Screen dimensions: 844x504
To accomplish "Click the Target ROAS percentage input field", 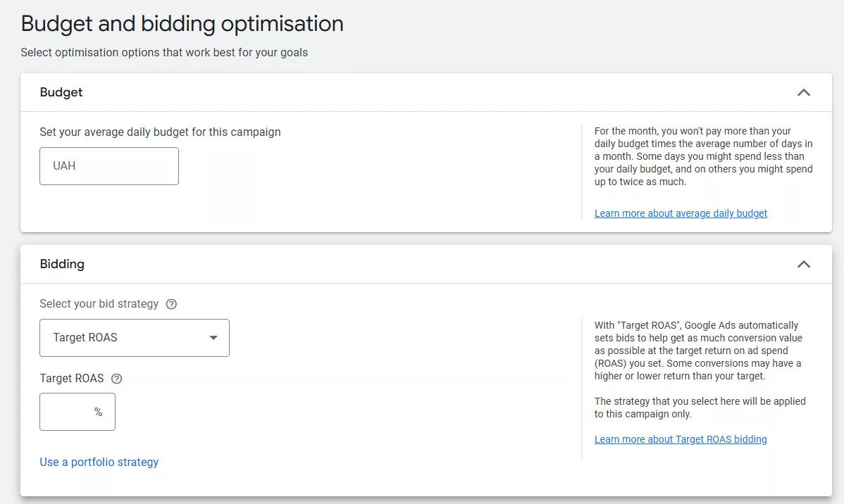I will point(67,412).
